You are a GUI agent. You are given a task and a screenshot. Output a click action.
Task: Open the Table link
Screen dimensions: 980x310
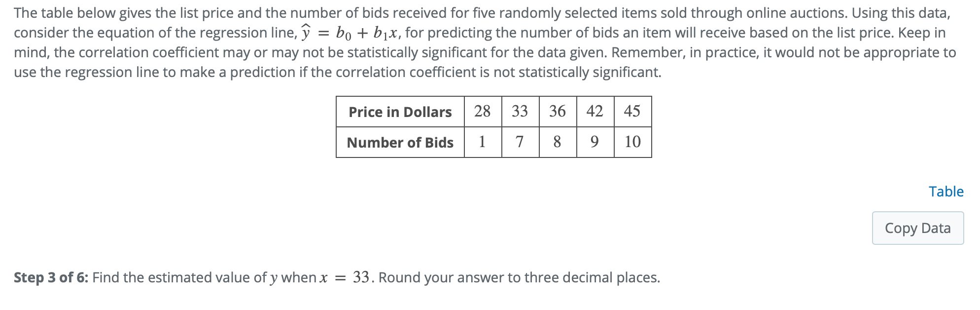click(x=946, y=192)
